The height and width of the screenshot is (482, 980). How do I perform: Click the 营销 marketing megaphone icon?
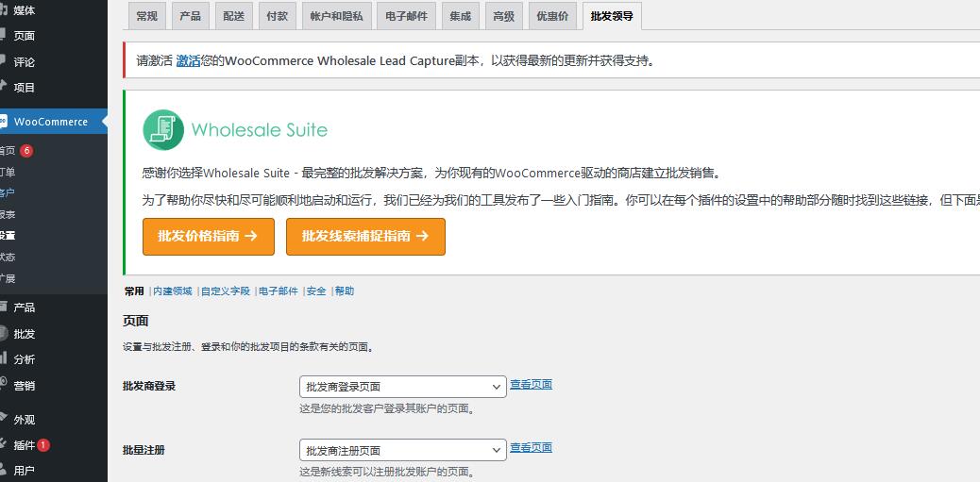[x=3, y=385]
